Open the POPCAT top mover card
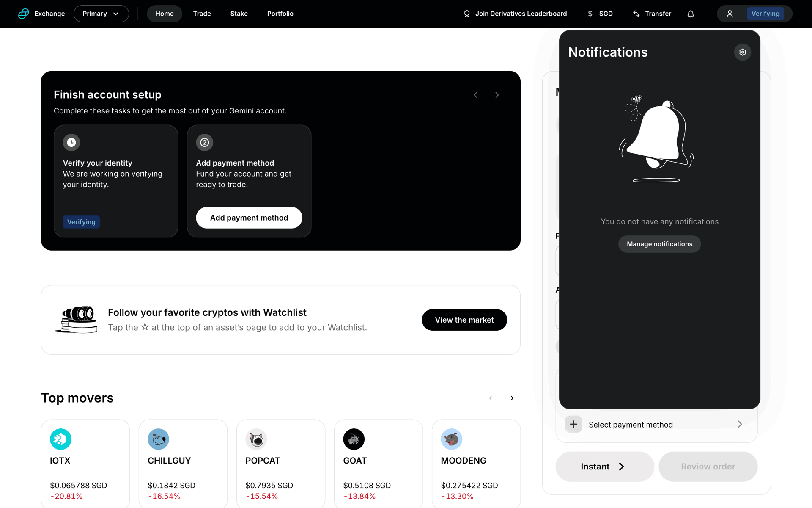 pyautogui.click(x=281, y=464)
